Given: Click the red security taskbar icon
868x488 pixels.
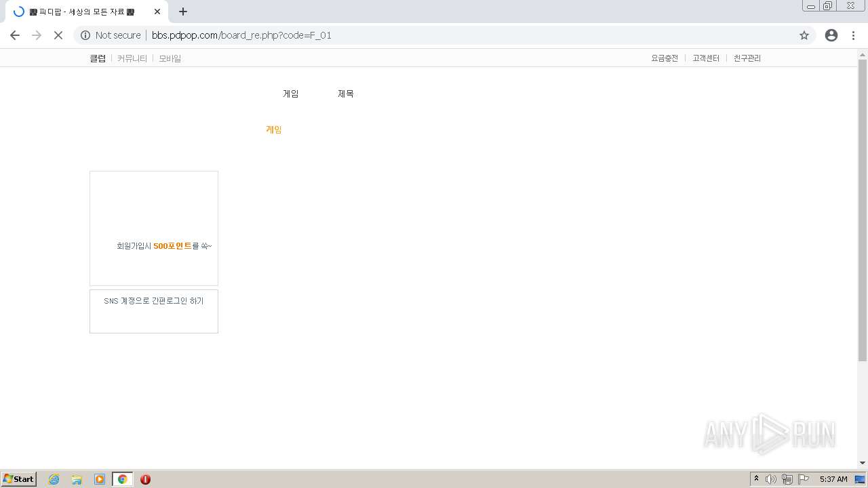Looking at the screenshot, I should [145, 479].
